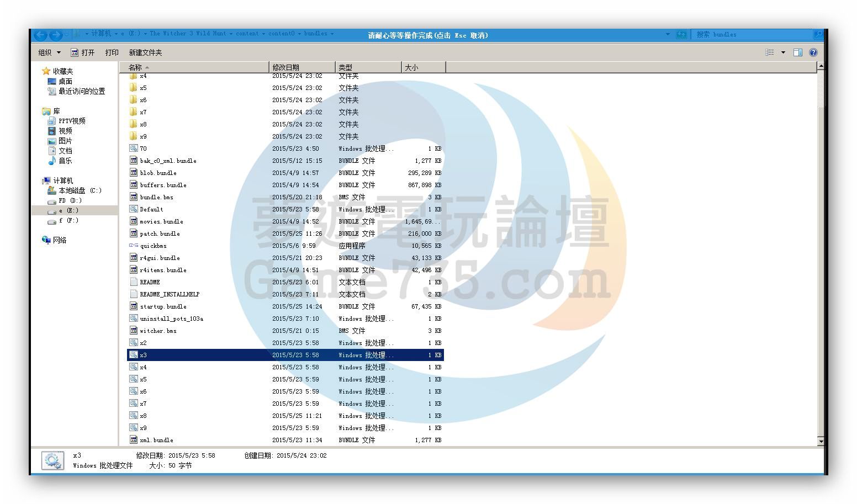Open the address bar history dropdown
This screenshot has width=857, height=504.
[668, 34]
